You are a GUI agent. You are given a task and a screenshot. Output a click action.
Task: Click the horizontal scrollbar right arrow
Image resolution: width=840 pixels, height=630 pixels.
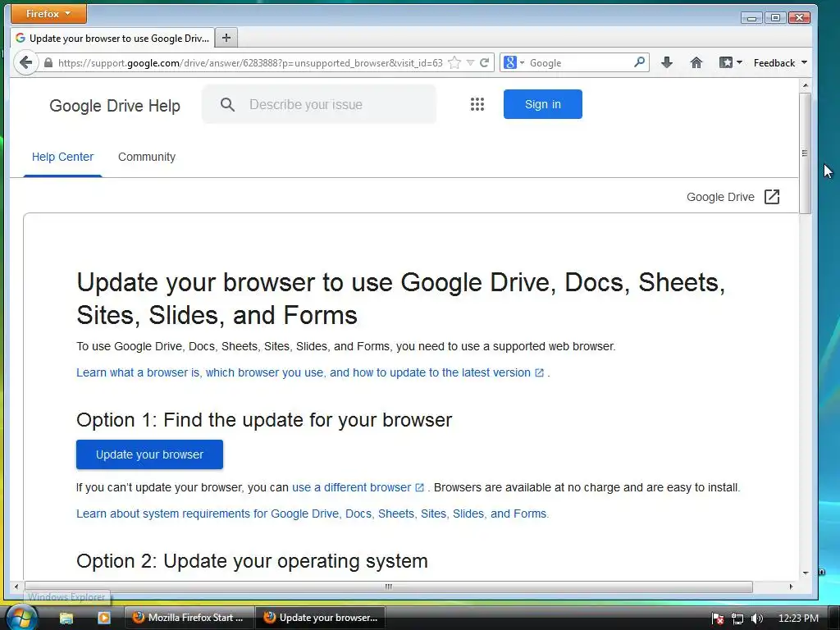pyautogui.click(x=792, y=587)
